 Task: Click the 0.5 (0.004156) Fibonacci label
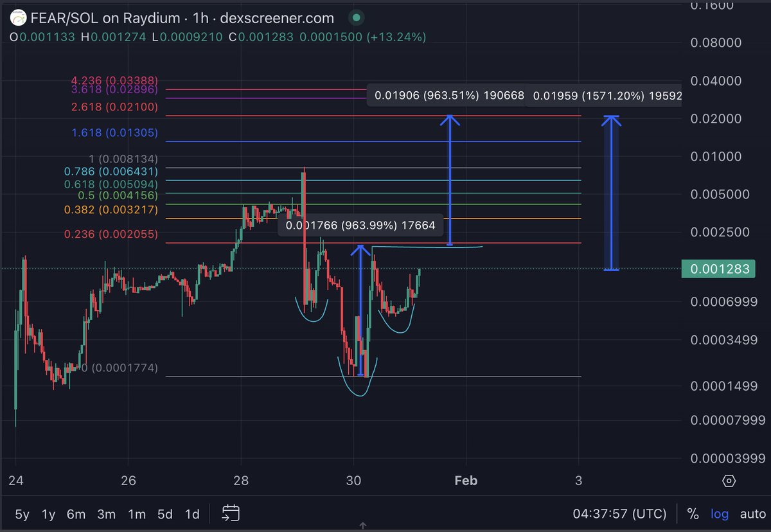coord(118,195)
